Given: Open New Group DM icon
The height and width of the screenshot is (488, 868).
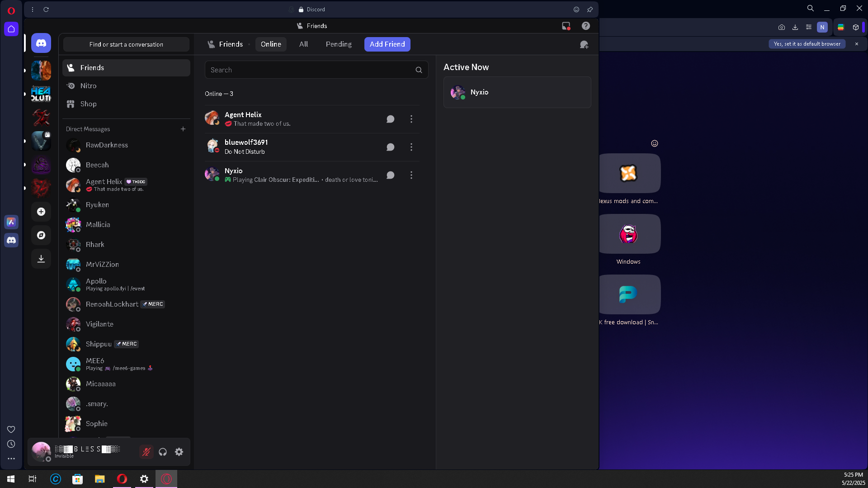Looking at the screenshot, I should 584,44.
